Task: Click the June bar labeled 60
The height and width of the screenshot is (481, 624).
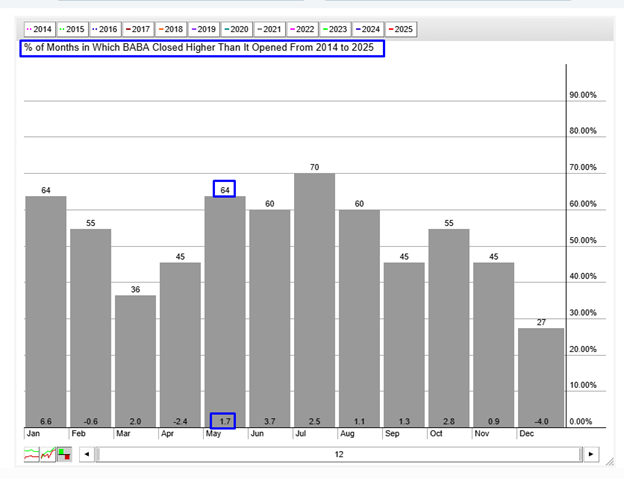Action: tap(270, 318)
